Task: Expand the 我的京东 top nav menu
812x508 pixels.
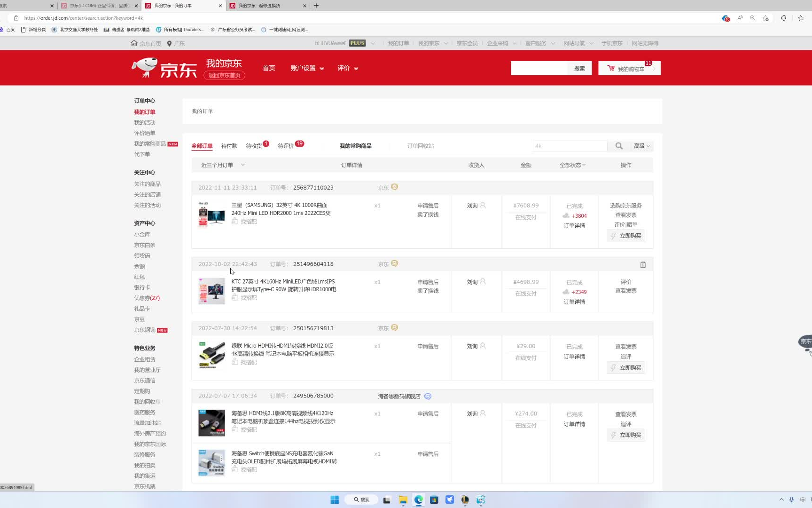Action: [433, 43]
